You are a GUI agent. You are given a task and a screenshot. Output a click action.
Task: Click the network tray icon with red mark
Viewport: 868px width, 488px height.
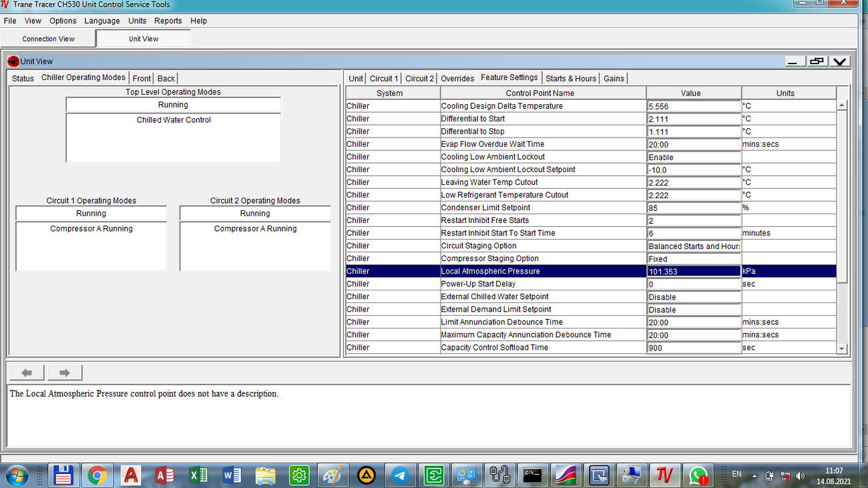(x=785, y=476)
